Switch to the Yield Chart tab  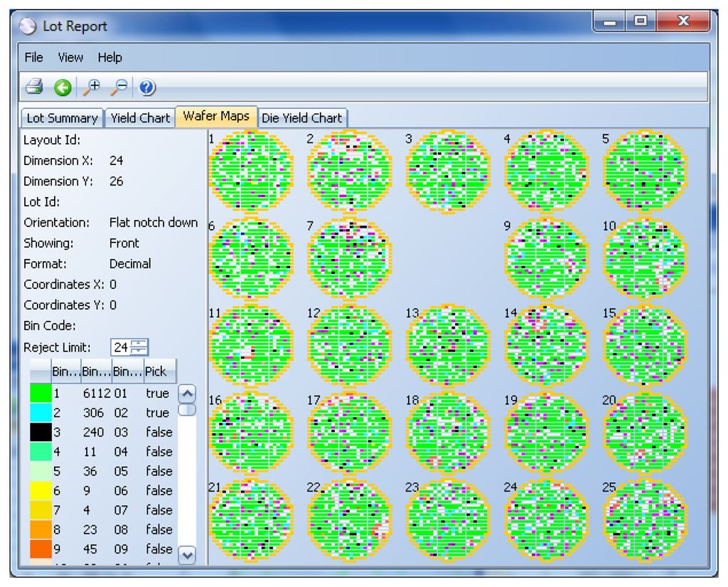[x=140, y=118]
